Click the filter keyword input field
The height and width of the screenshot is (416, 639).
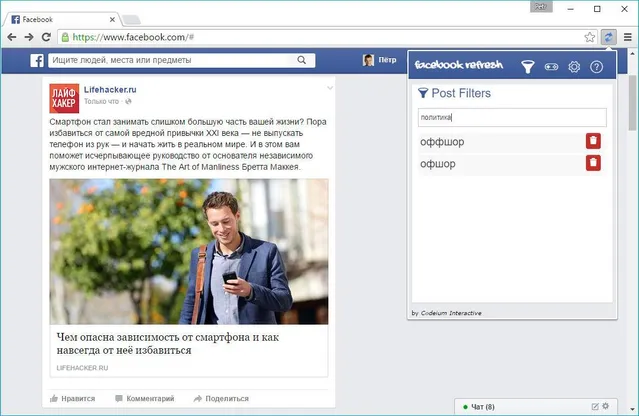(510, 117)
